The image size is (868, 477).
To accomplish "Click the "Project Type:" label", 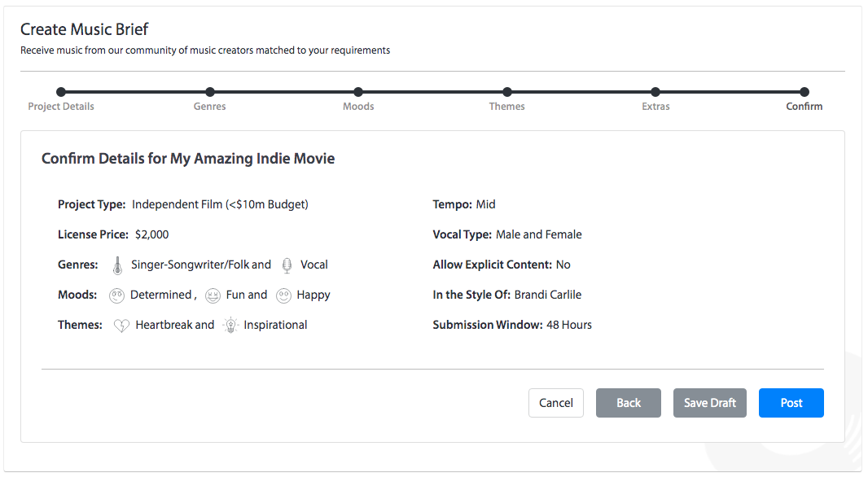I will [x=92, y=205].
